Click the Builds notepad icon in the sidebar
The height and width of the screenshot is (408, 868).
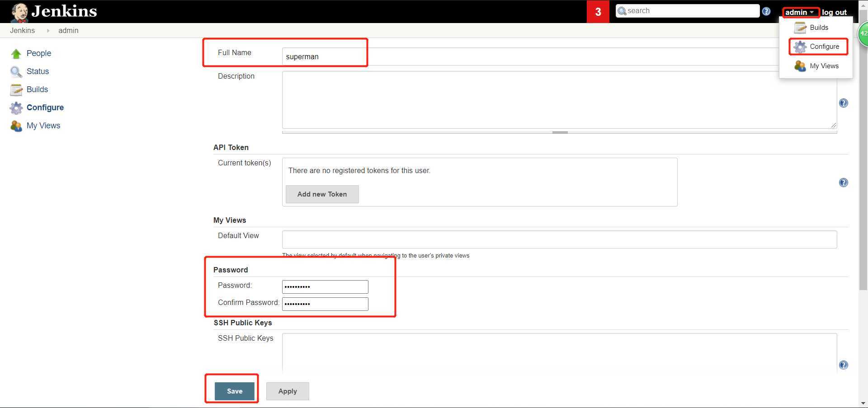16,90
